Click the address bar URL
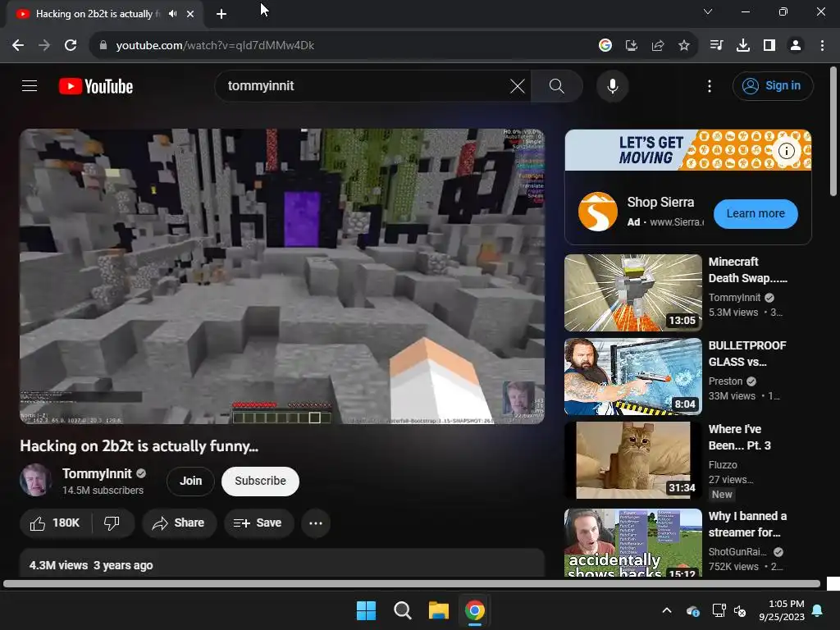Image resolution: width=840 pixels, height=630 pixels. pyautogui.click(x=215, y=46)
